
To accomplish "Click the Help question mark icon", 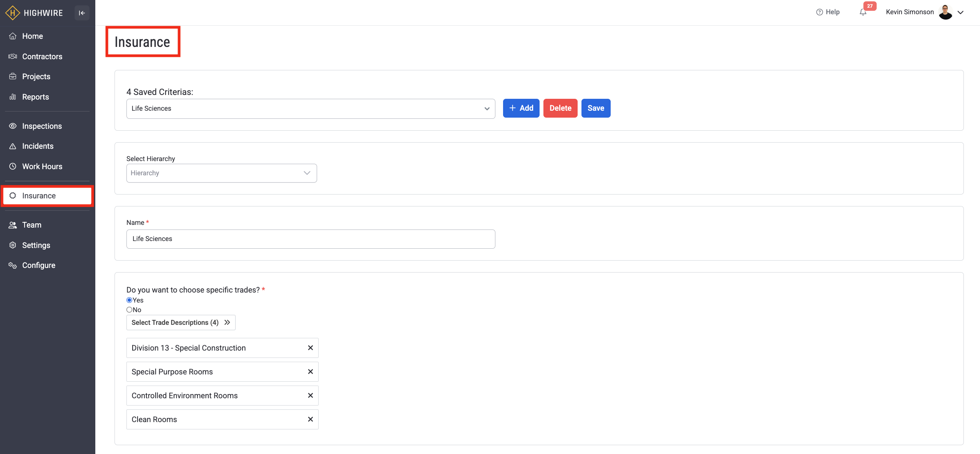I will coord(819,12).
